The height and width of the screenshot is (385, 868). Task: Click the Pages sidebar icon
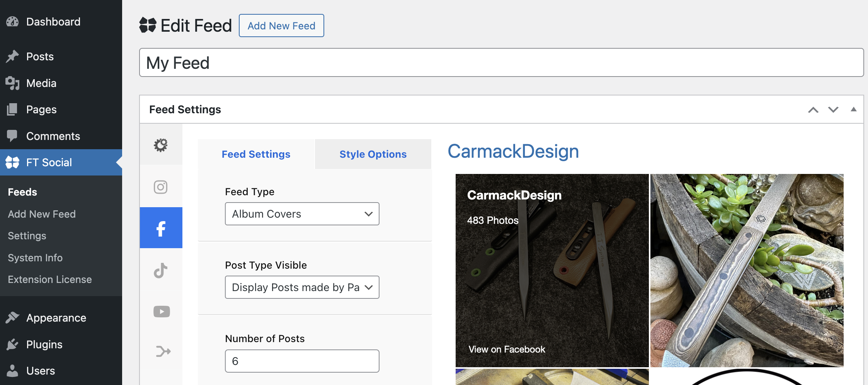[x=12, y=109]
